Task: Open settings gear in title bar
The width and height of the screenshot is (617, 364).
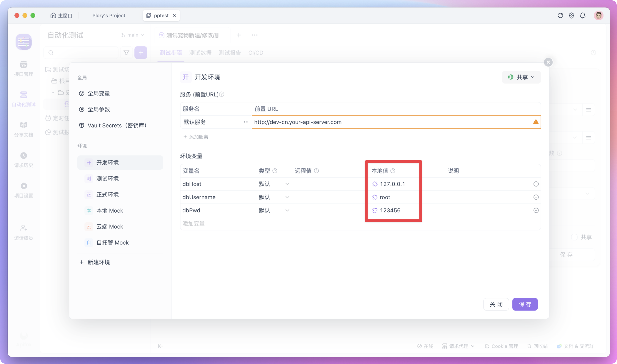Action: 571,16
